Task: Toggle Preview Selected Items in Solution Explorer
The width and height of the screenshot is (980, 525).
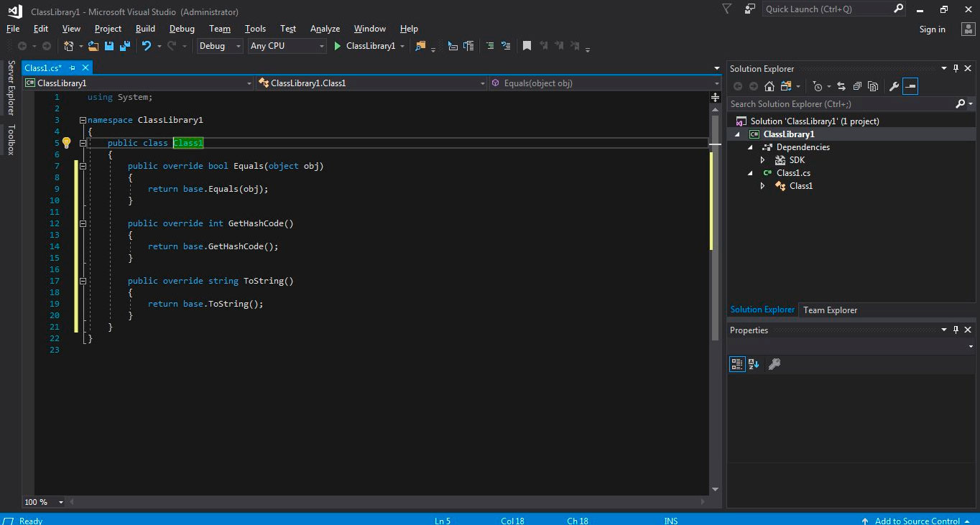Action: (910, 86)
